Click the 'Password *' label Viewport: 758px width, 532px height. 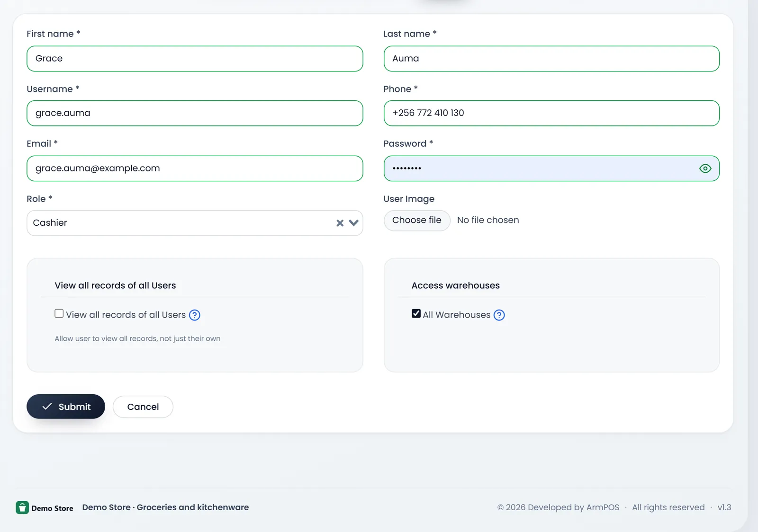[408, 143]
